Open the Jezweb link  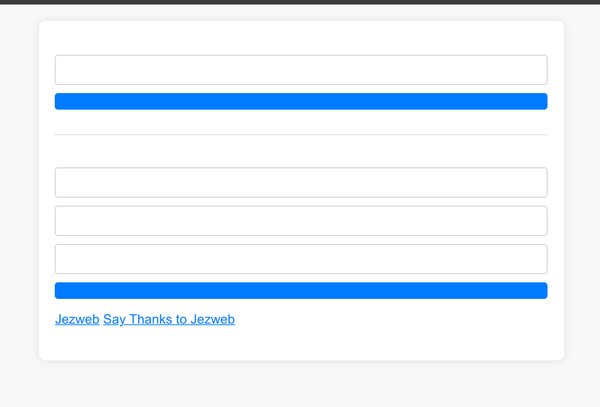click(77, 319)
